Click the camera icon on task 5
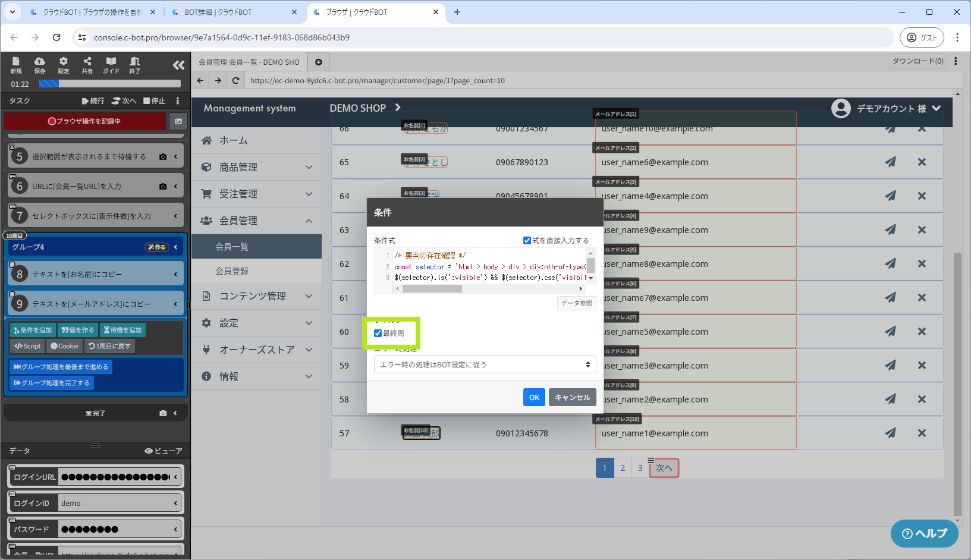Screen dimensions: 971x560 click(x=163, y=156)
